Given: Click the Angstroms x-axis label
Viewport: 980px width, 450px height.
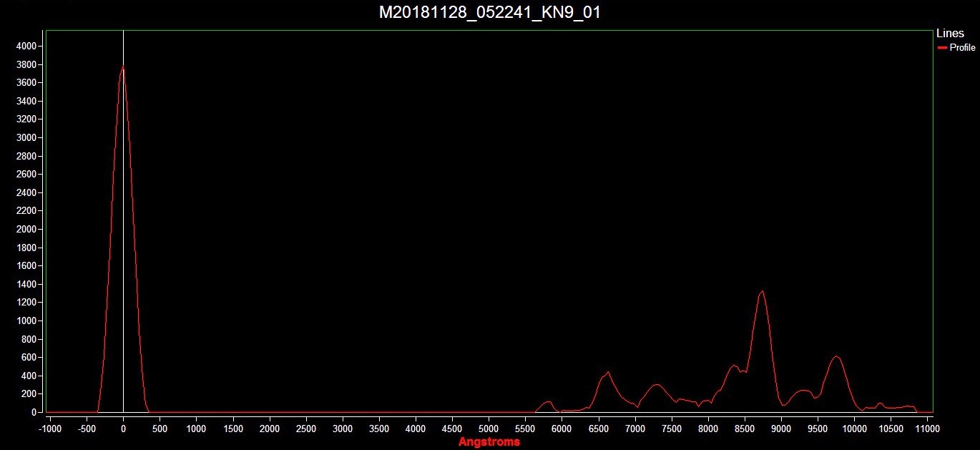Looking at the screenshot, I should (x=489, y=441).
